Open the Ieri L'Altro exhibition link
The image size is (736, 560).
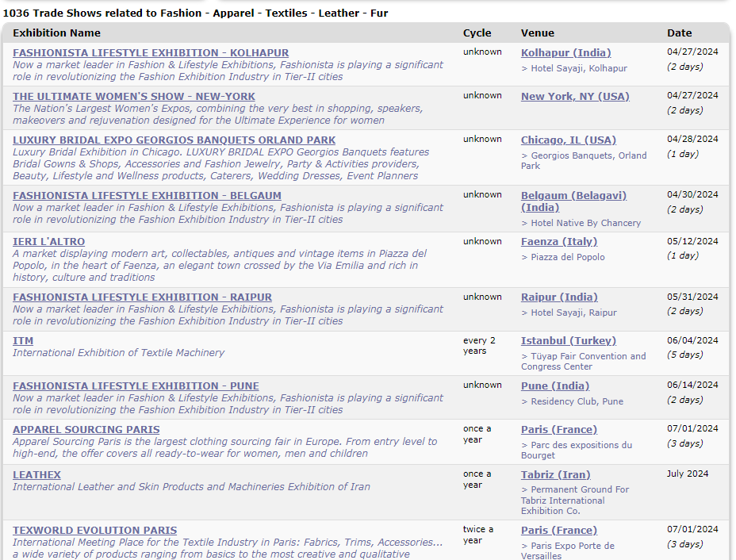tap(49, 242)
